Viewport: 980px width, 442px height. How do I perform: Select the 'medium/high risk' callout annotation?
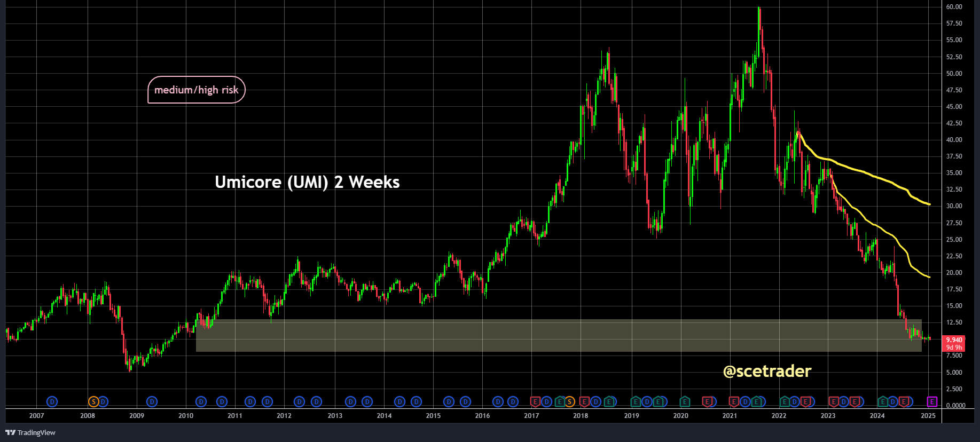[197, 90]
